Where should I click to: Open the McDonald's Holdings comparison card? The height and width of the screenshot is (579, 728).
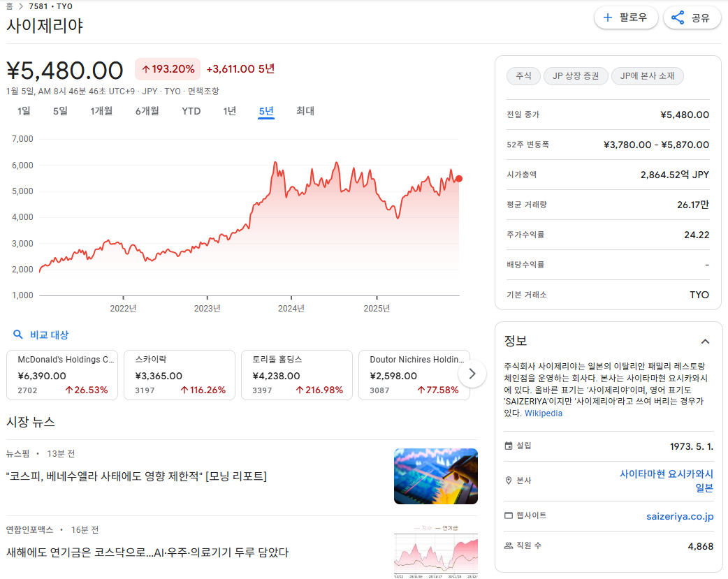click(x=62, y=374)
